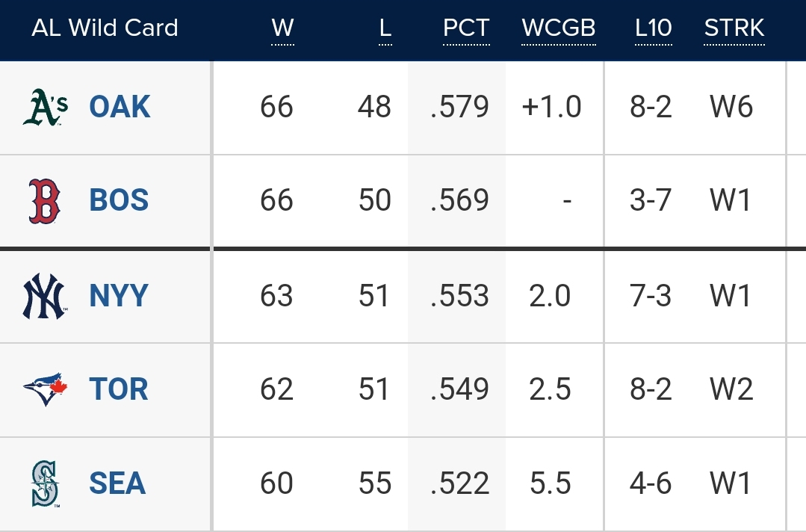Click the Toronto Blue Jays logo

point(45,389)
